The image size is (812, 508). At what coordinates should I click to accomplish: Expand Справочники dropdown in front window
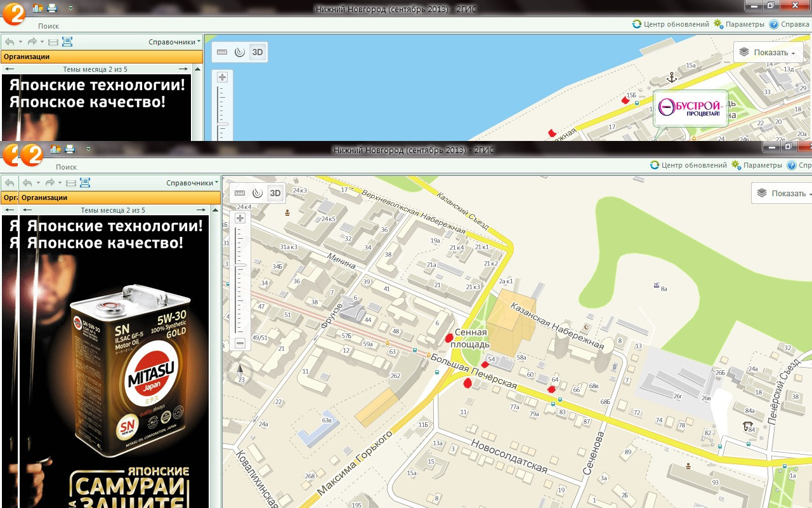click(192, 183)
